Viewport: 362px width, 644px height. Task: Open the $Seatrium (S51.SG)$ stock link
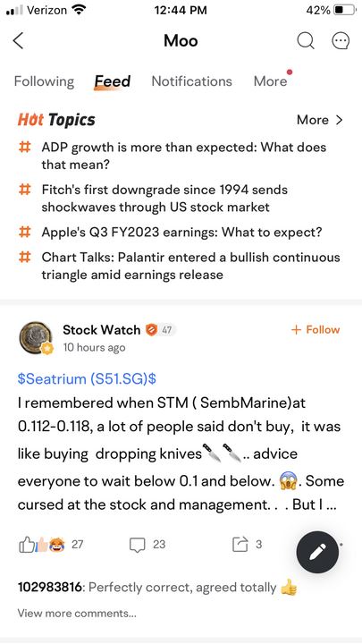coord(87,378)
